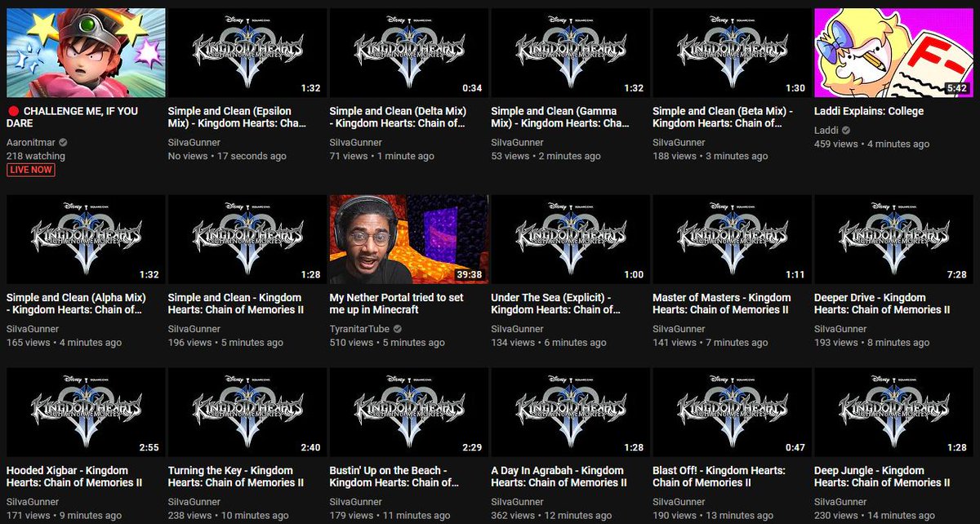Click '218 watching' text under Aaronitmar

pyautogui.click(x=36, y=156)
